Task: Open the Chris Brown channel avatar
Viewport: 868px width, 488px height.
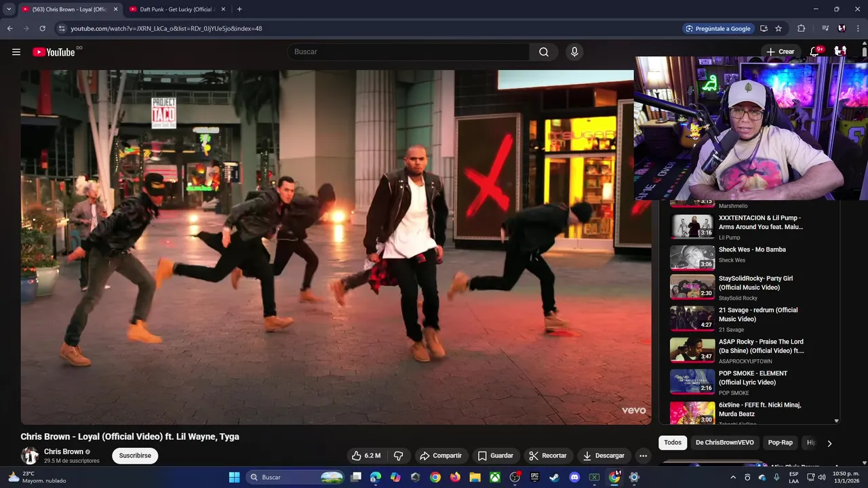Action: point(30,455)
